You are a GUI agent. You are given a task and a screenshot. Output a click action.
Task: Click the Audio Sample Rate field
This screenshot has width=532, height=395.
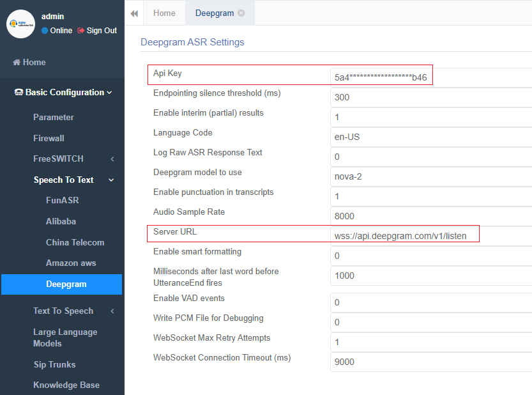[x=431, y=216]
